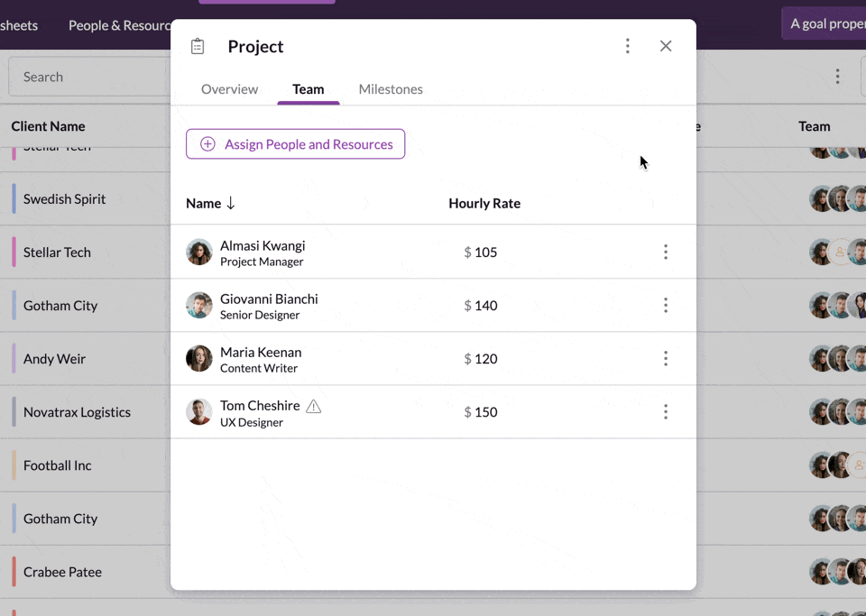Image resolution: width=866 pixels, height=616 pixels.
Task: Click the Search input field
Action: coord(90,77)
